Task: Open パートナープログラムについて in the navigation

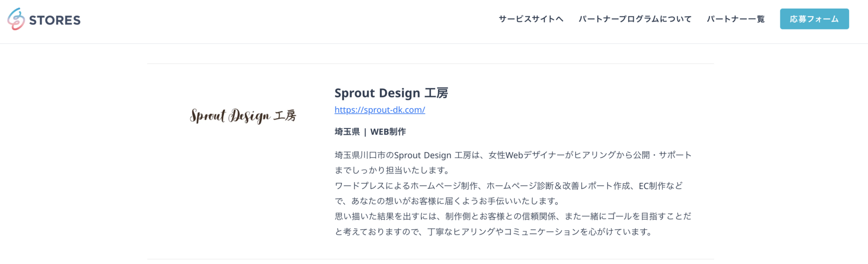Action: (635, 19)
